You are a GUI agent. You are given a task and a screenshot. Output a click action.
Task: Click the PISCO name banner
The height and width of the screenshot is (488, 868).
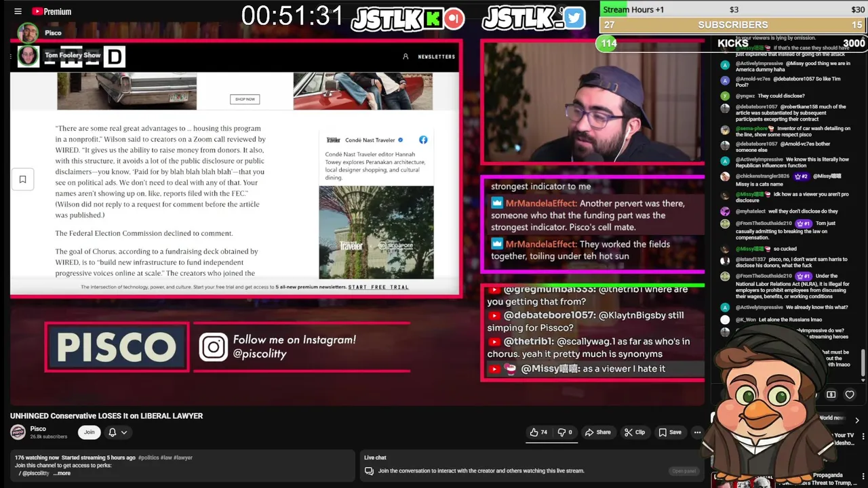pos(117,348)
